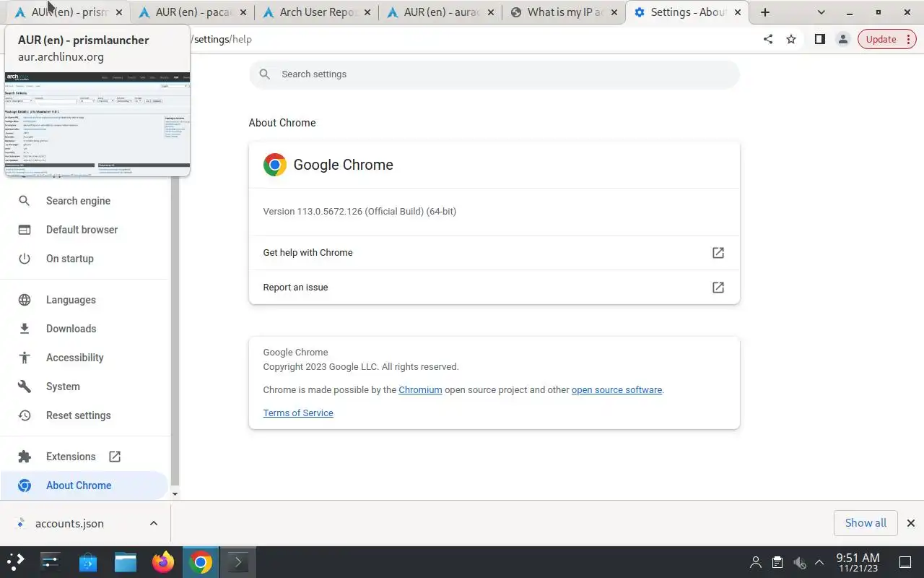Expand hidden system tray icons

pyautogui.click(x=819, y=562)
